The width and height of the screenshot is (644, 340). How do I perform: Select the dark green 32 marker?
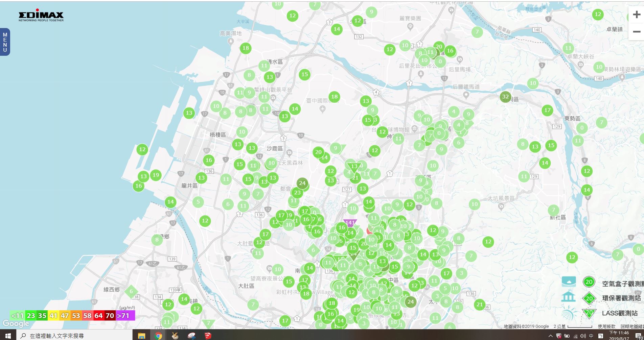point(505,97)
